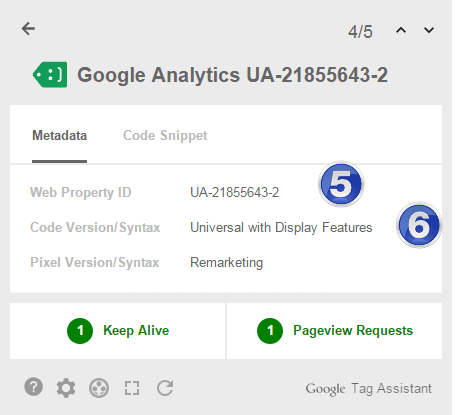Click the Google Analytics UA-21855643-2 heading
The height and width of the screenshot is (415, 474).
coord(233,75)
